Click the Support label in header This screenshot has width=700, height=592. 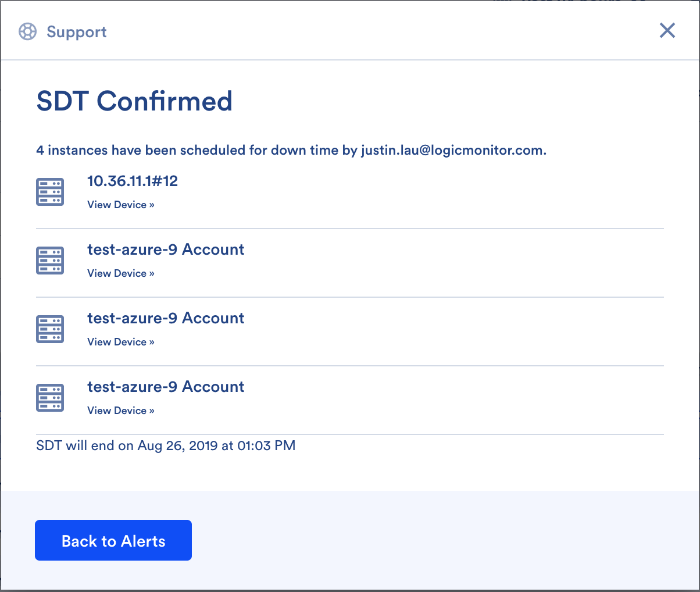[77, 32]
